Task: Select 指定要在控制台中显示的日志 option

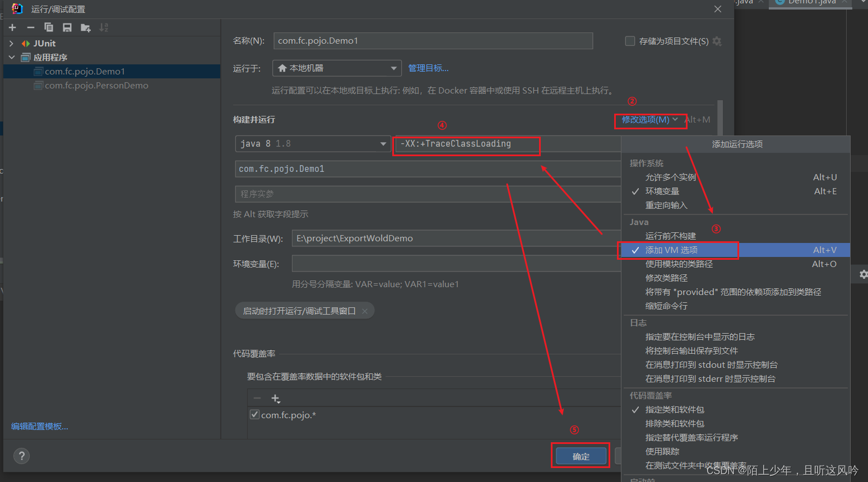Action: point(736,337)
